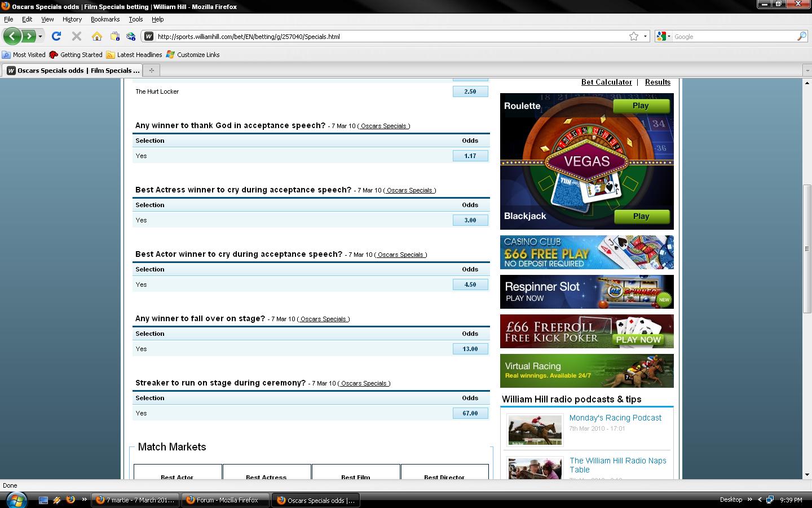Stop loading with the grey X icon
Viewport: 812px width, 508px height.
click(77, 36)
